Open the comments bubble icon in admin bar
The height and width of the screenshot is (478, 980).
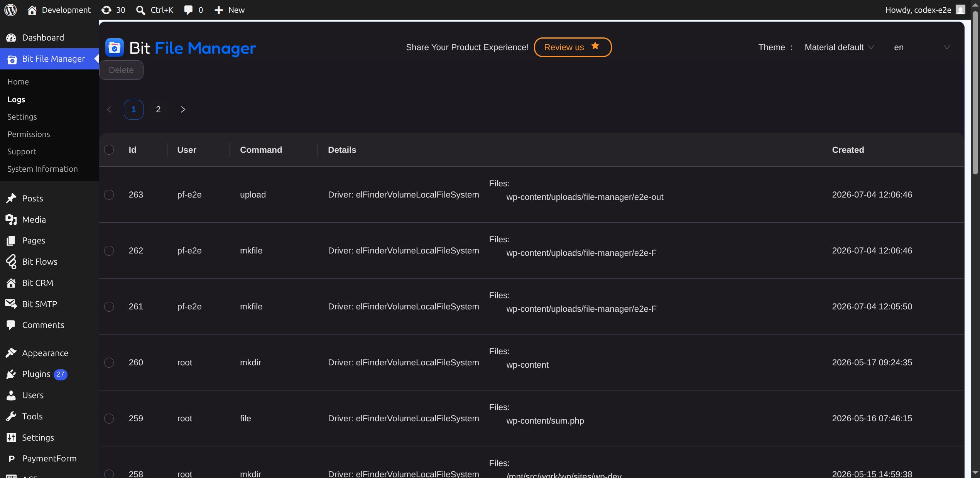pos(188,10)
